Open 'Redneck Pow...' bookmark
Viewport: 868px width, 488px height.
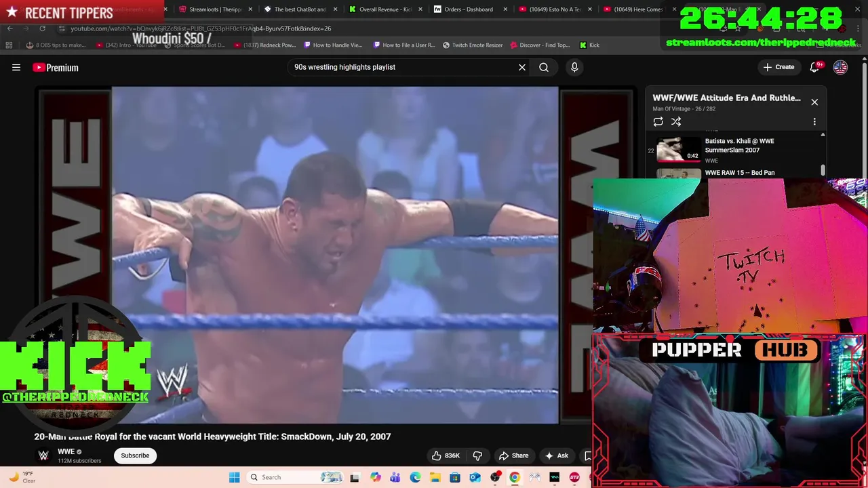point(265,45)
